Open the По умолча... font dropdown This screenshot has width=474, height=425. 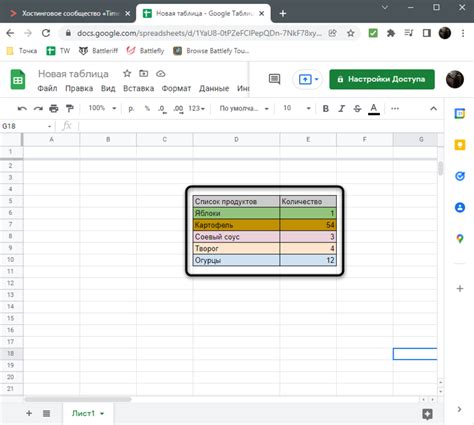pos(244,108)
